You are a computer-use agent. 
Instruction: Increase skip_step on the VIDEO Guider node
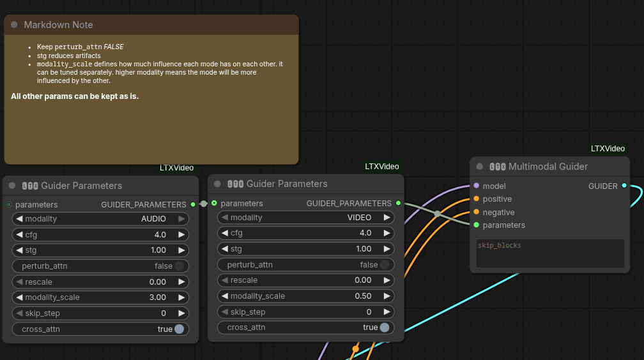387,312
